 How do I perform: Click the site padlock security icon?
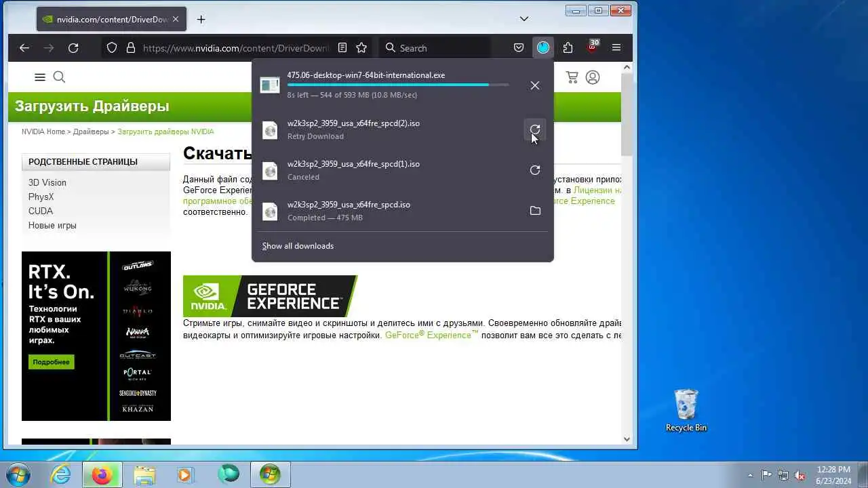pyautogui.click(x=131, y=48)
